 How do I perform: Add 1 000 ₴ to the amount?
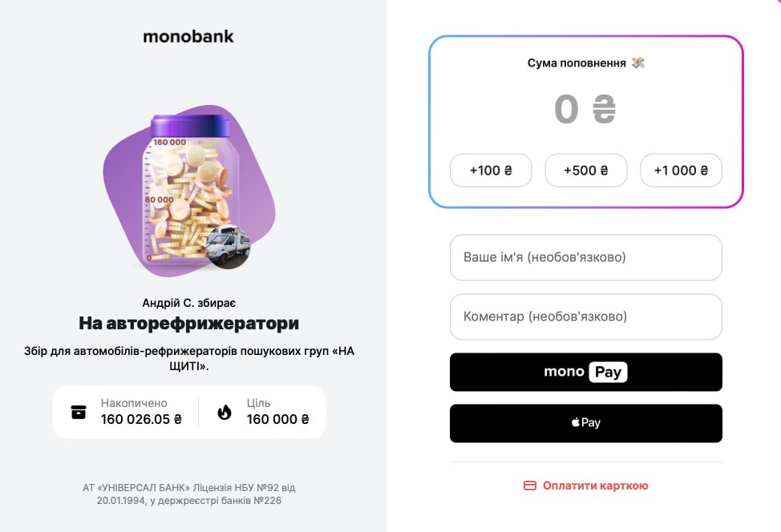[x=681, y=171]
